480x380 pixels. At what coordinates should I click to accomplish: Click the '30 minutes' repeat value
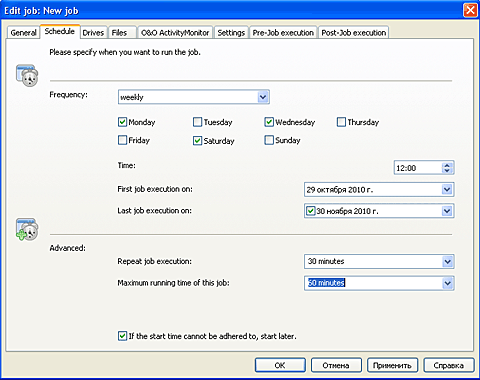pos(326,261)
